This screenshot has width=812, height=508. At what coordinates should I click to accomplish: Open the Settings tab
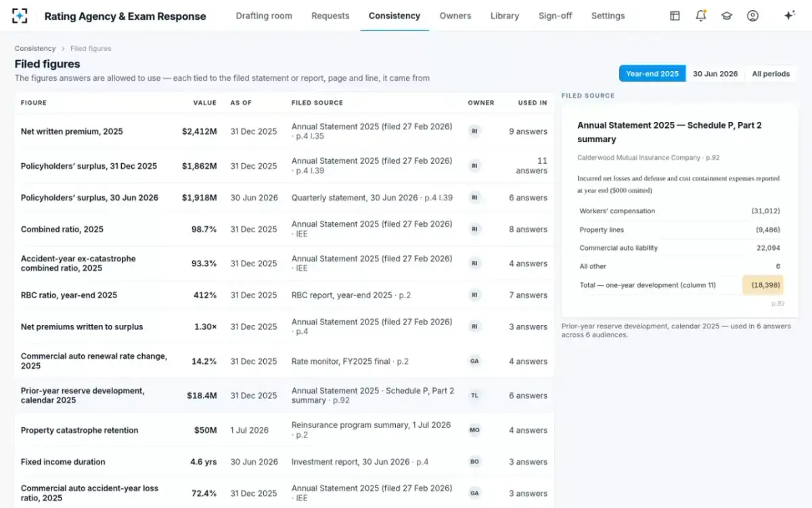[x=608, y=16]
